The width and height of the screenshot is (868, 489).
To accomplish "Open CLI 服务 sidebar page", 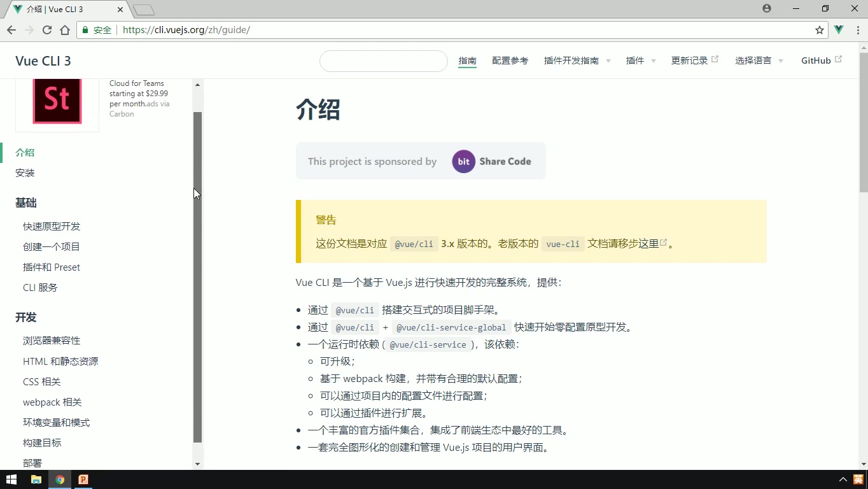I will [40, 288].
